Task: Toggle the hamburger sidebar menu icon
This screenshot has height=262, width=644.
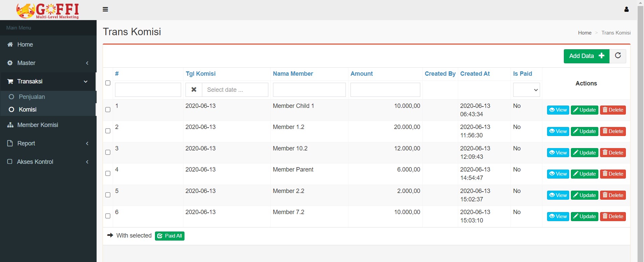Action: point(105,9)
